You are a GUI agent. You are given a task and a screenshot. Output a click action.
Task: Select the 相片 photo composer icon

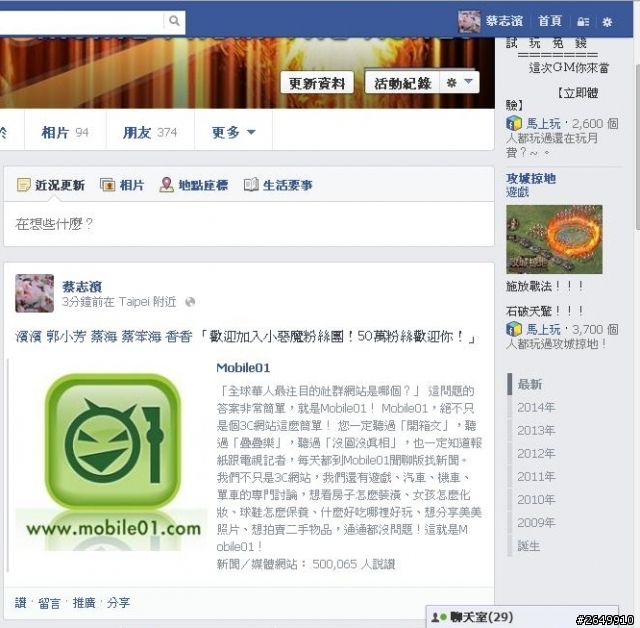pyautogui.click(x=107, y=185)
